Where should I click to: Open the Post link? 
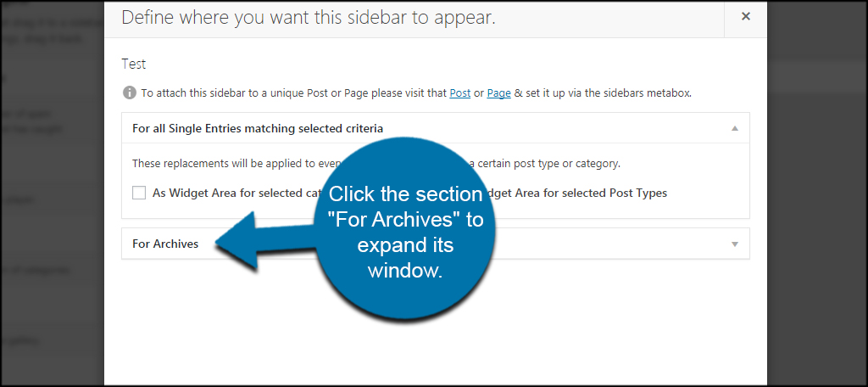coord(460,93)
